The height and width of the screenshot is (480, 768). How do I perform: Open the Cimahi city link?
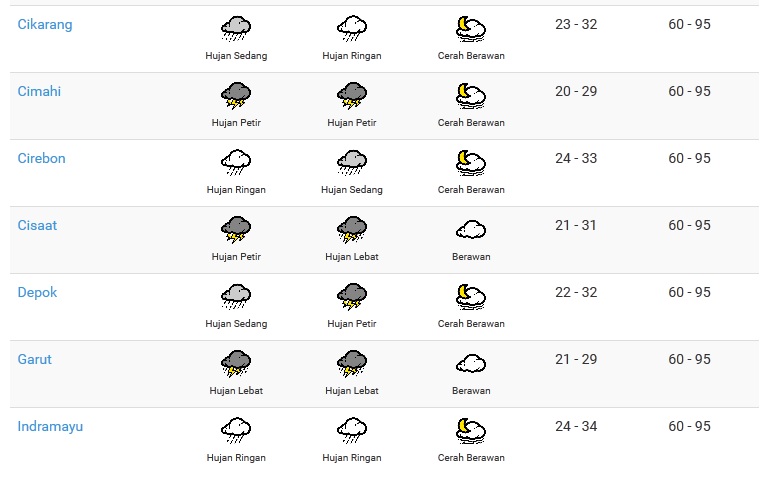(x=39, y=92)
